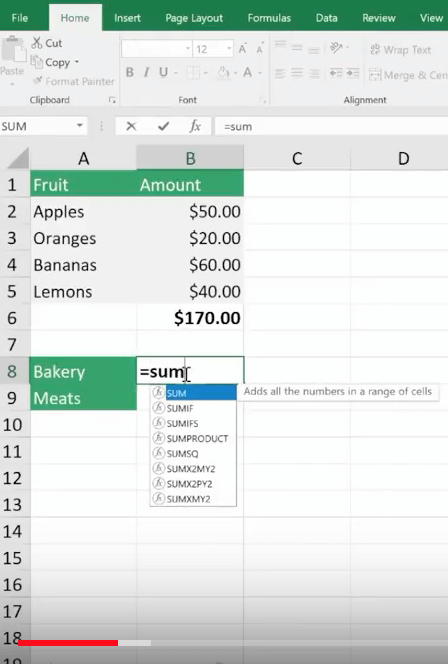Expand the Copy dropdown arrow
448x664 pixels.
pos(77,62)
